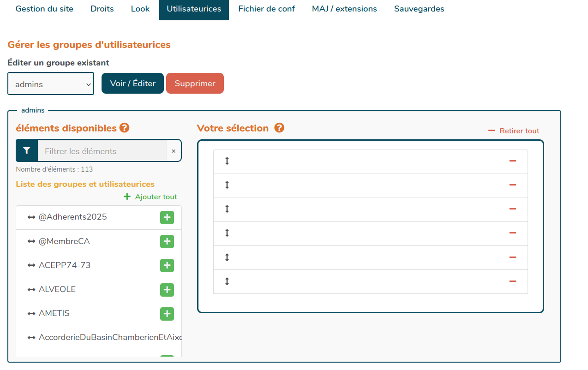Remove the first selected entry with minus

512,161
